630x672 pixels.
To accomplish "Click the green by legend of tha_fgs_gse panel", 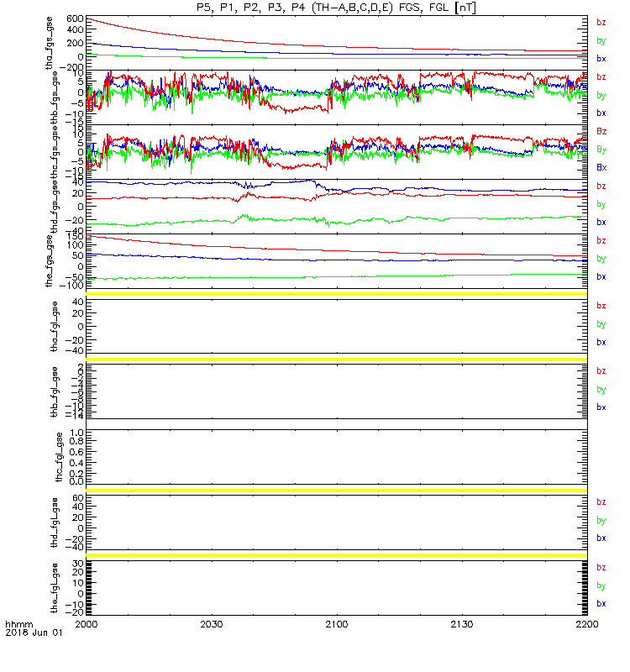I will pyautogui.click(x=601, y=40).
